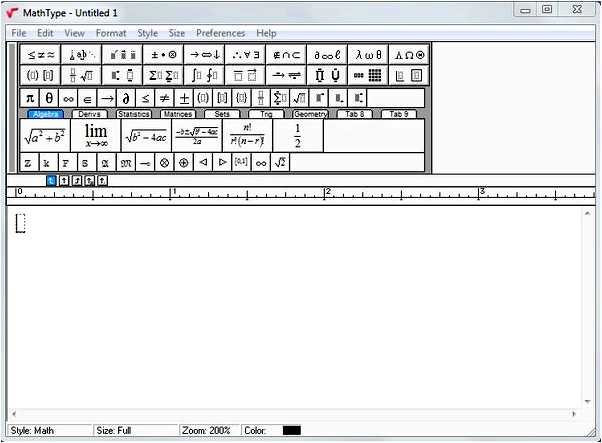The width and height of the screenshot is (602, 443).
Task: Insert the right triangle symbol (▷)
Action: (222, 163)
